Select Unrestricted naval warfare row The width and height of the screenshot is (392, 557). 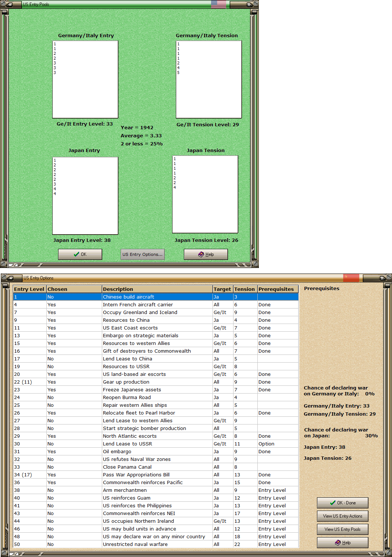click(156, 544)
